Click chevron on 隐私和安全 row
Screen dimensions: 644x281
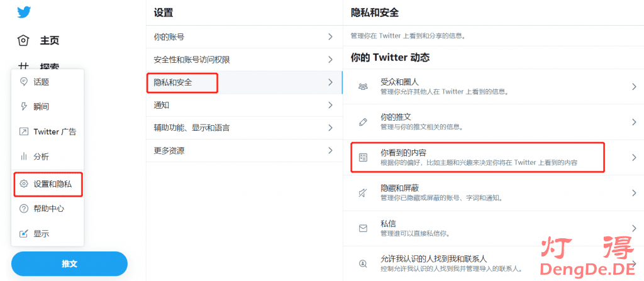[330, 82]
